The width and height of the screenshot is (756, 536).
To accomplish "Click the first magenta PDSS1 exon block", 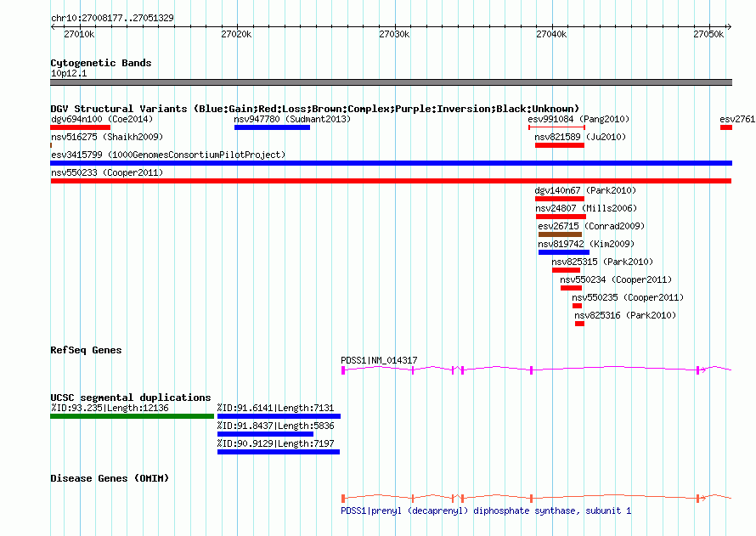I will coord(343,370).
